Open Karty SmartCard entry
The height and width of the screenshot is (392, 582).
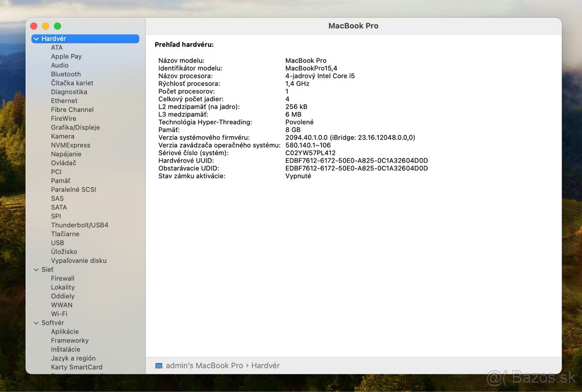tap(77, 367)
